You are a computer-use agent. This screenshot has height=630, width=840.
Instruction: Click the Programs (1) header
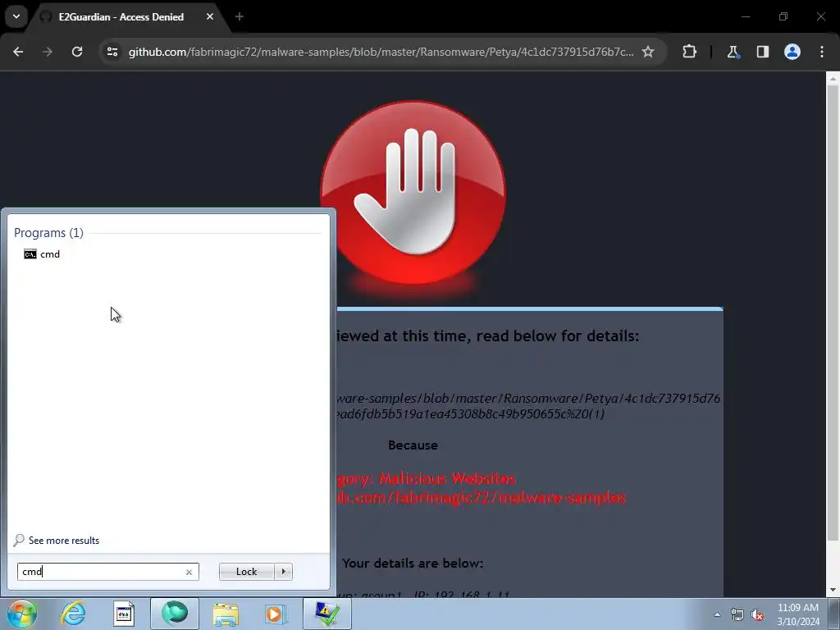[x=48, y=232]
